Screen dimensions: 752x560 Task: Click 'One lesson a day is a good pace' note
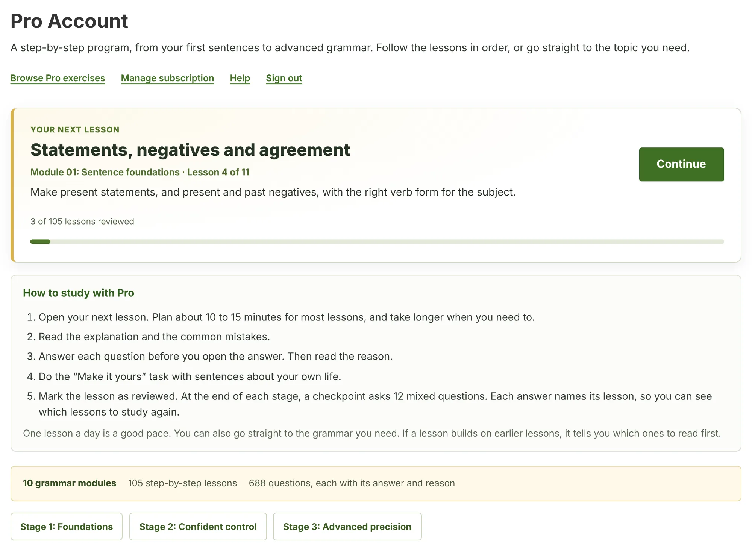click(372, 433)
